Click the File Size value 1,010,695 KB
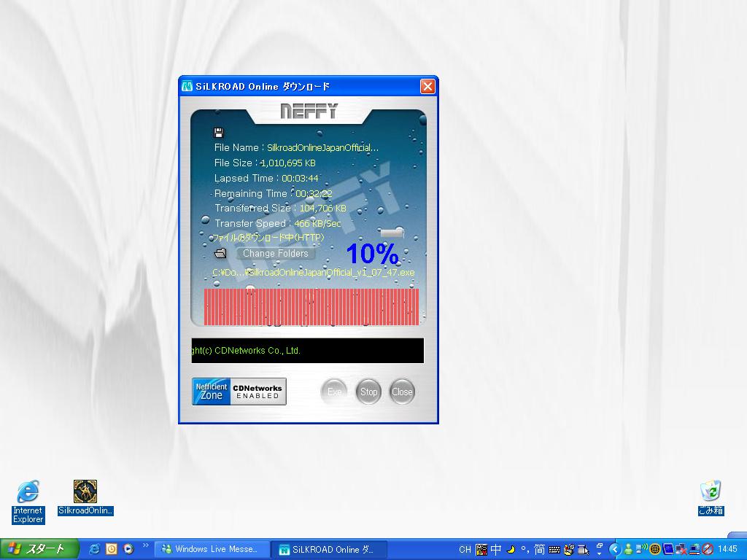 (x=287, y=163)
